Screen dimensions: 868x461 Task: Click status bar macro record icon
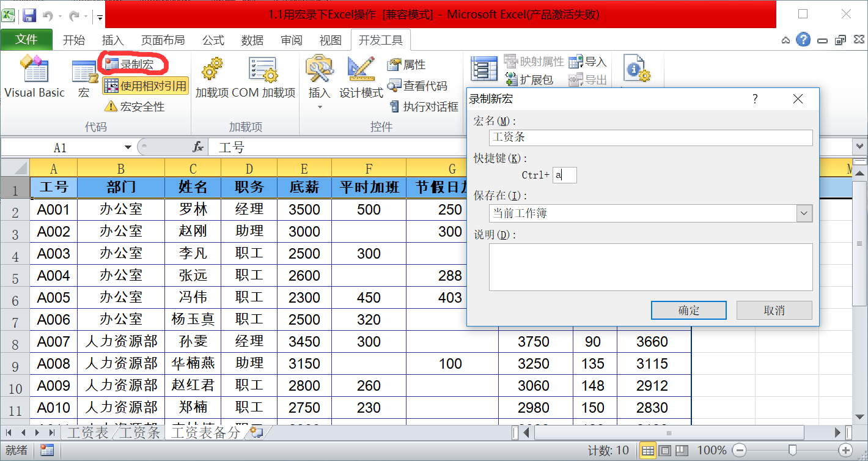(47, 451)
